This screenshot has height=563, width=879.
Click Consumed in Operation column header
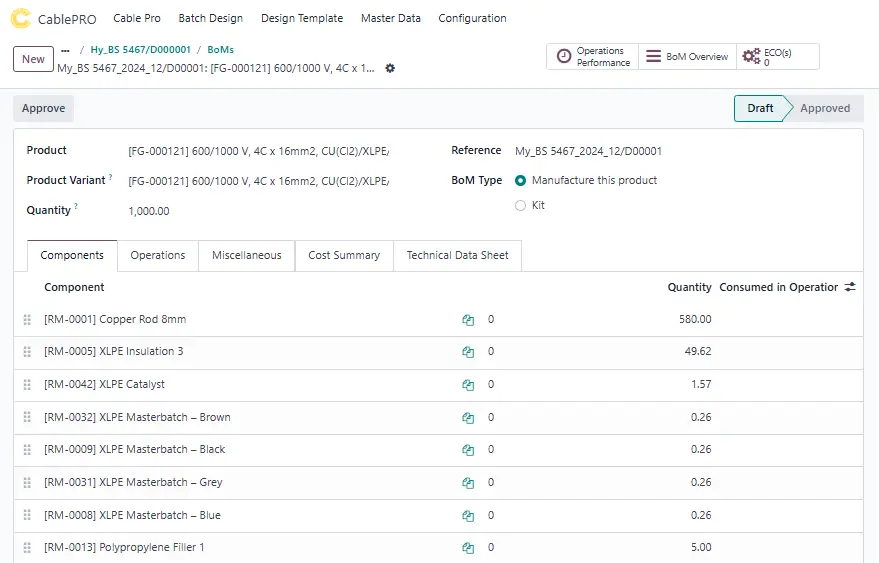coord(779,288)
